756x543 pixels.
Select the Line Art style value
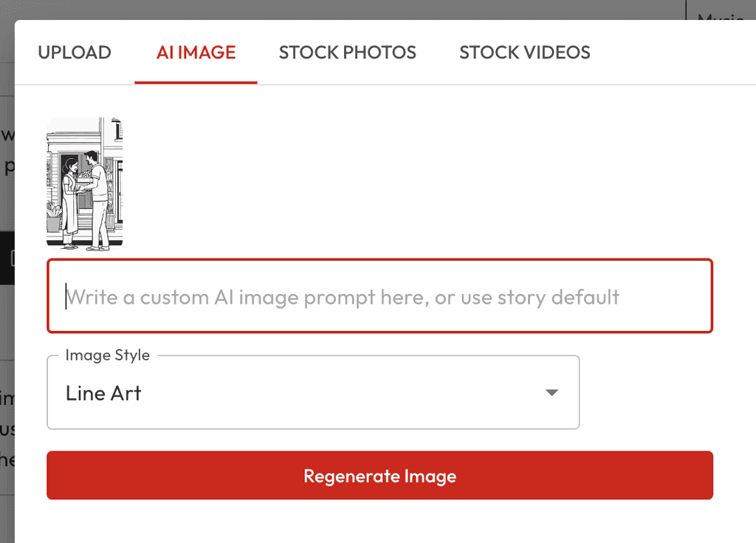coord(103,392)
